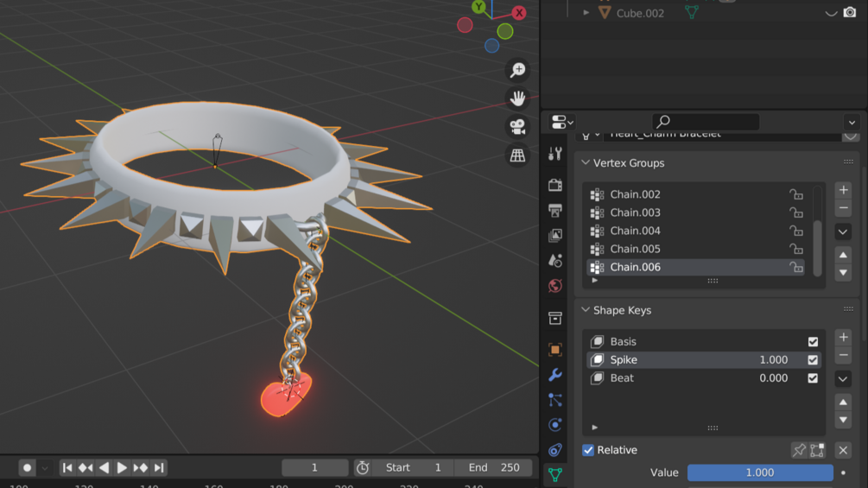Select the Basis shape key
868x488 pixels.
(x=703, y=341)
